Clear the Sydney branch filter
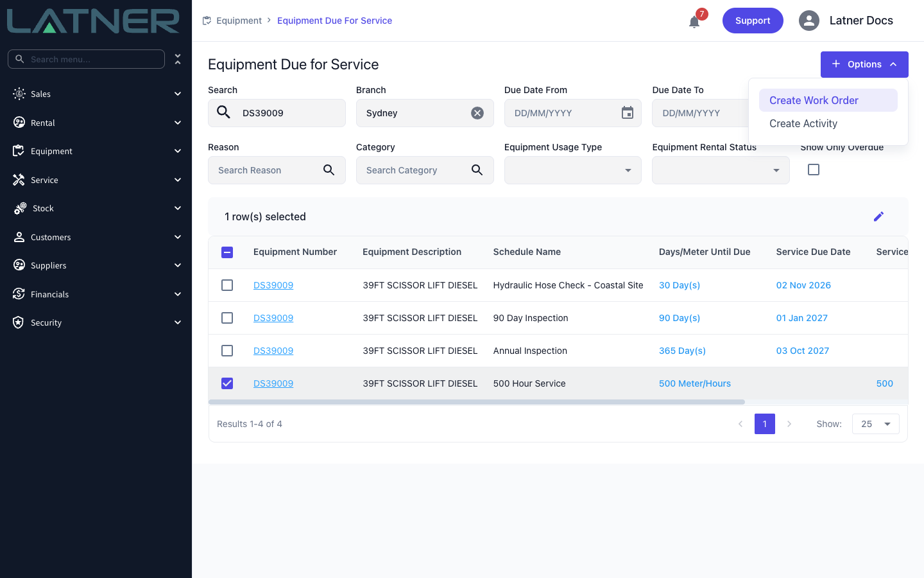The image size is (924, 578). tap(477, 113)
